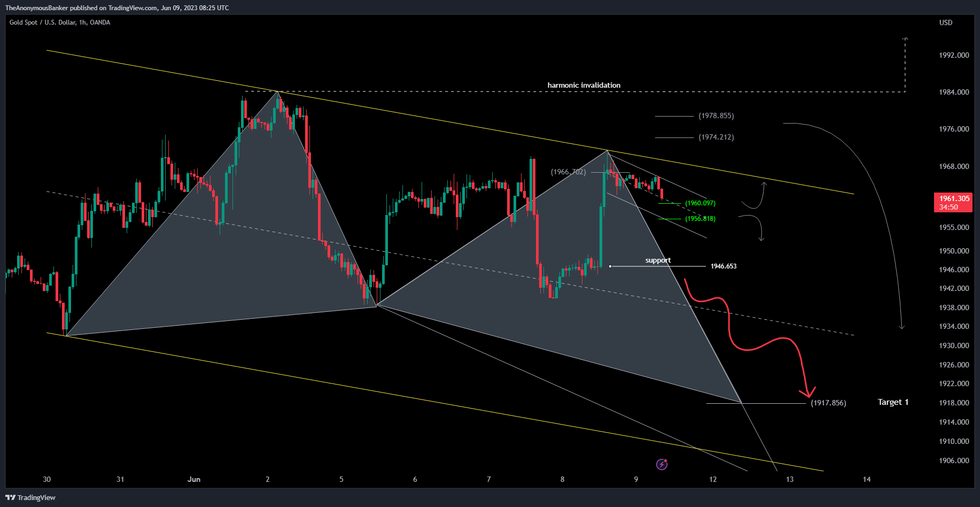Click the green (1956.818) level label
Viewport: 980px width, 507px height.
pos(700,219)
